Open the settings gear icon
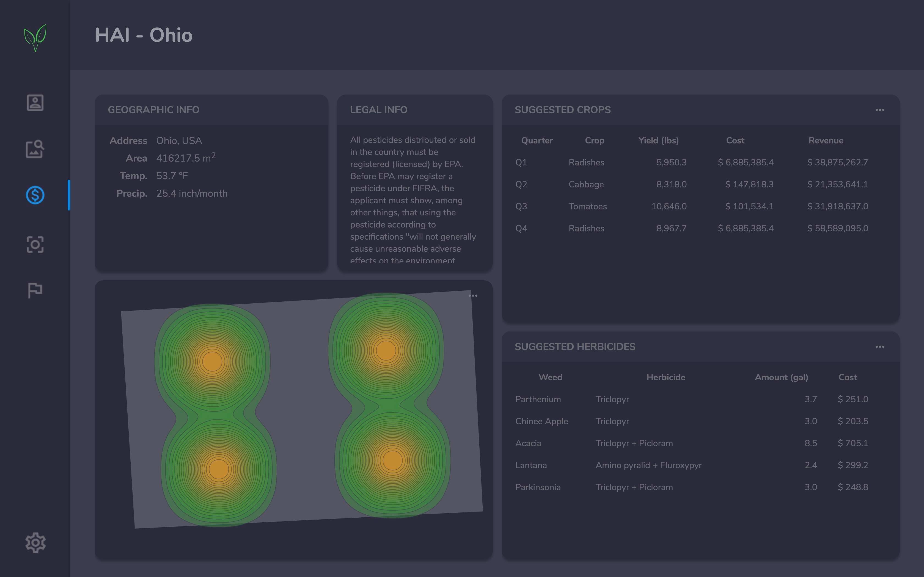 point(35,542)
